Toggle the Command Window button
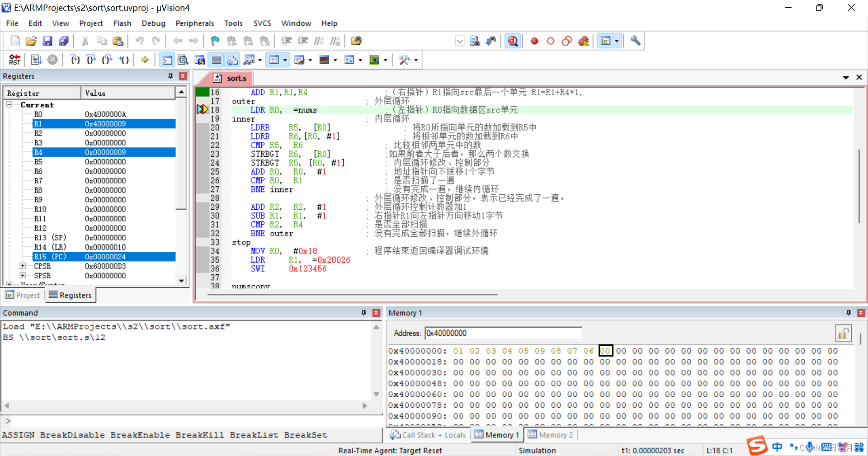The height and width of the screenshot is (456, 868). point(167,60)
